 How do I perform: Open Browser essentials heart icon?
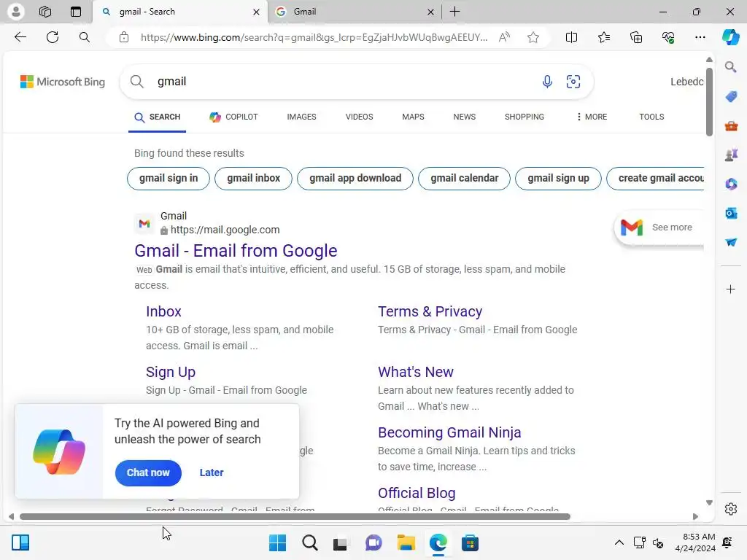[668, 37]
